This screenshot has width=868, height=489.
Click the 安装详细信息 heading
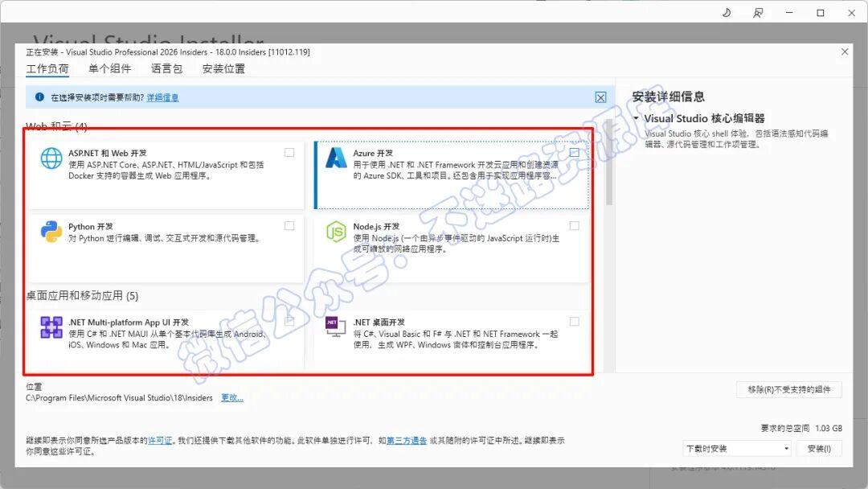668,97
